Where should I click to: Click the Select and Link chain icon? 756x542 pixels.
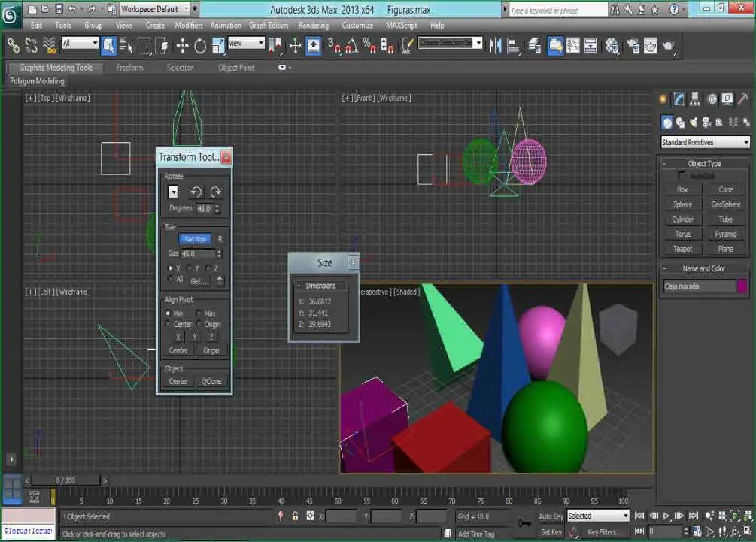click(14, 45)
